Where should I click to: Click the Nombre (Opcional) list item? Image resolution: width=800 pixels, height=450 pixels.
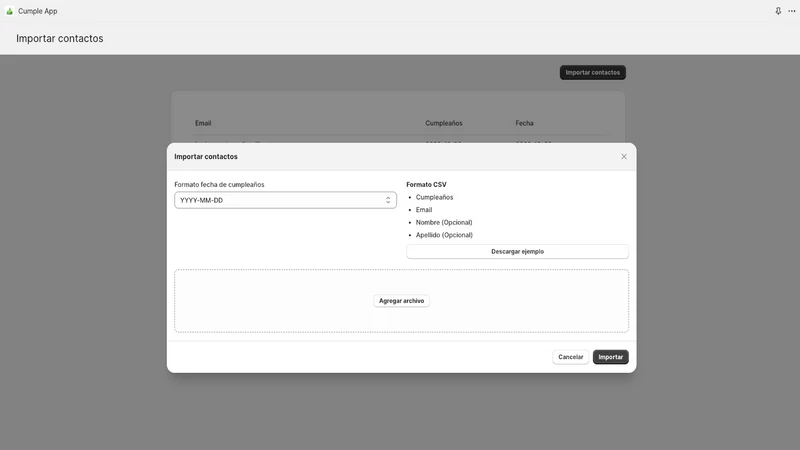[x=444, y=222]
